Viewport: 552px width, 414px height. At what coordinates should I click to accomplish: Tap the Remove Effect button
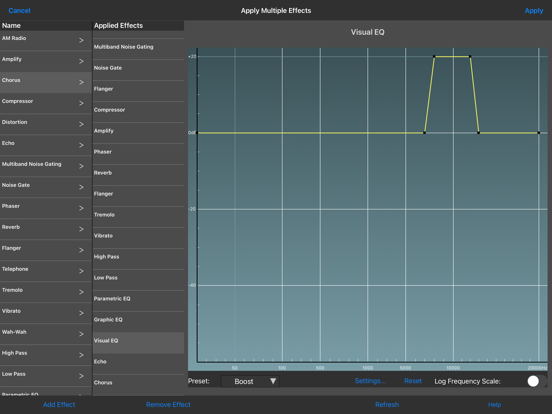pos(168,404)
